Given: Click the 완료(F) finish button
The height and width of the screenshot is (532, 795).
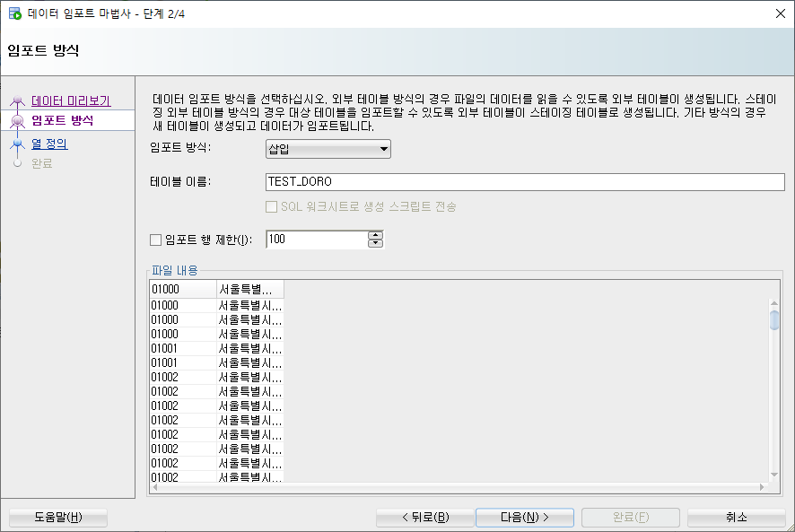Looking at the screenshot, I should pos(631,518).
